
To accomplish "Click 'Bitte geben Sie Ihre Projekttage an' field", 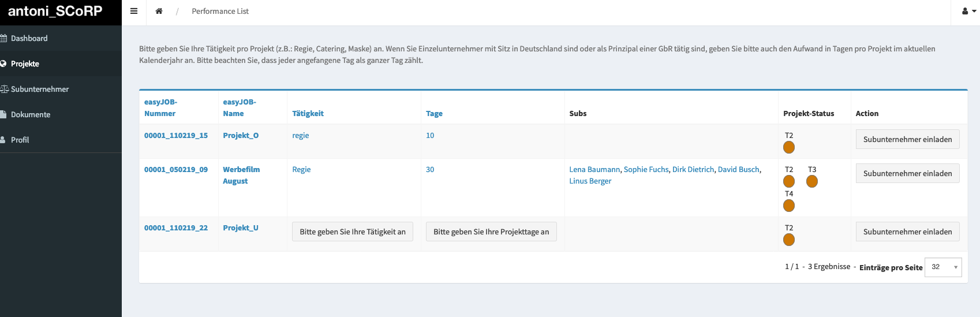I will (x=491, y=232).
